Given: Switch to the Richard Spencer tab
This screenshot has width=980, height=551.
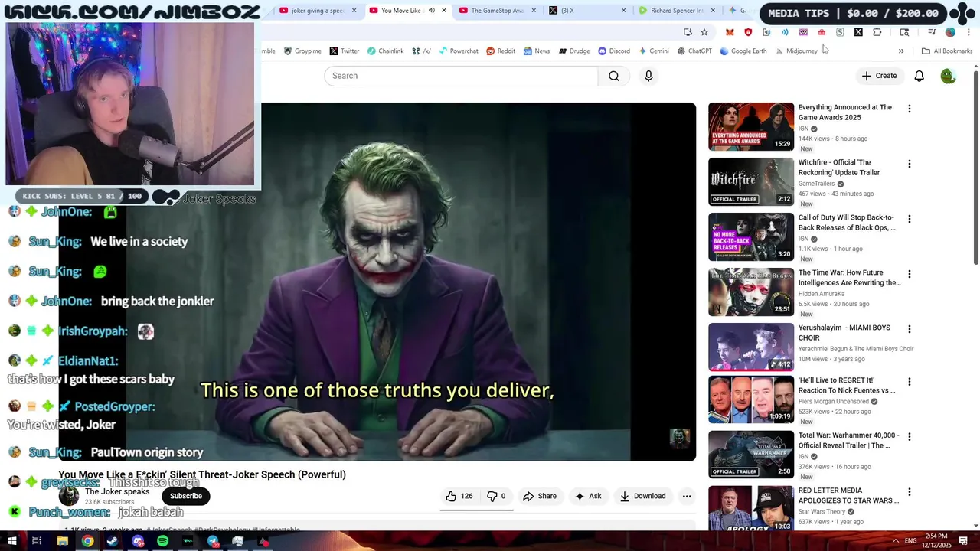Looking at the screenshot, I should tap(677, 11).
